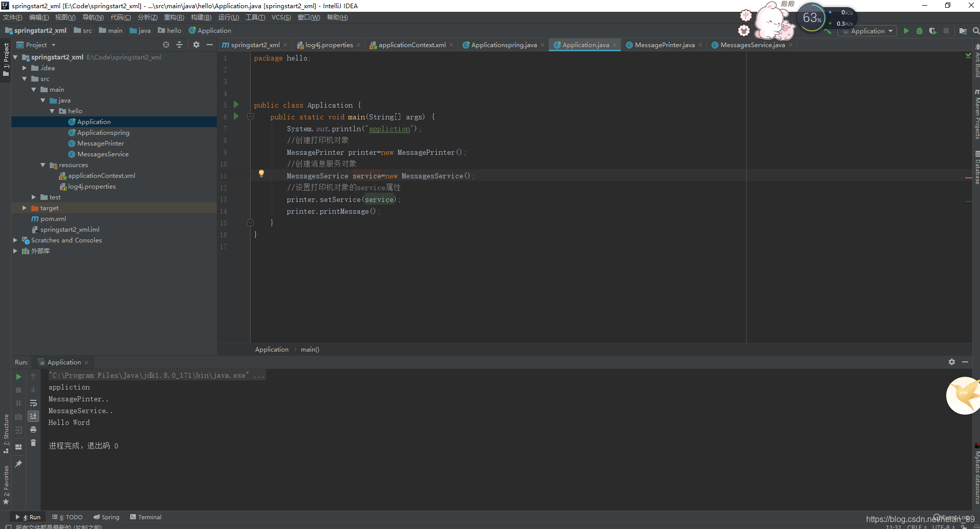This screenshot has width=980, height=529.
Task: Start debugging with the green bug icon
Action: pos(920,31)
